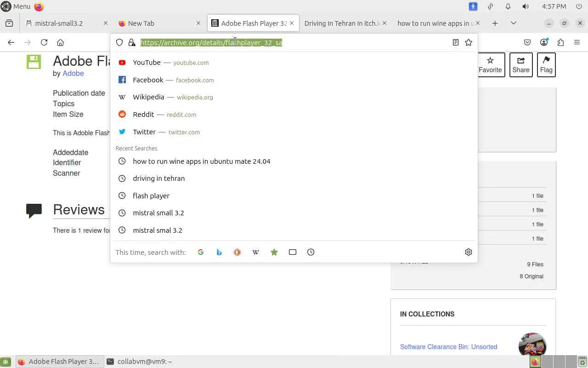Launch Firefox from the top panel

(x=39, y=6)
